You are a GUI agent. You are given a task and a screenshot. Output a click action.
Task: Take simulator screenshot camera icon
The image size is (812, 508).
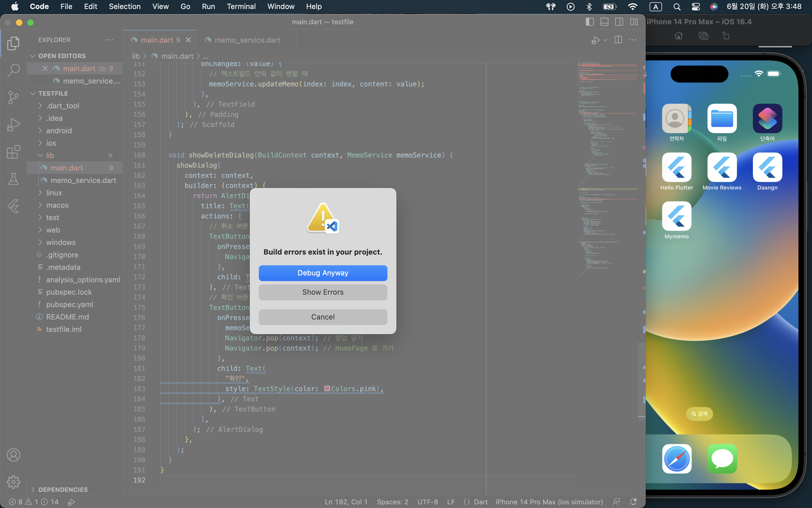pos(703,36)
